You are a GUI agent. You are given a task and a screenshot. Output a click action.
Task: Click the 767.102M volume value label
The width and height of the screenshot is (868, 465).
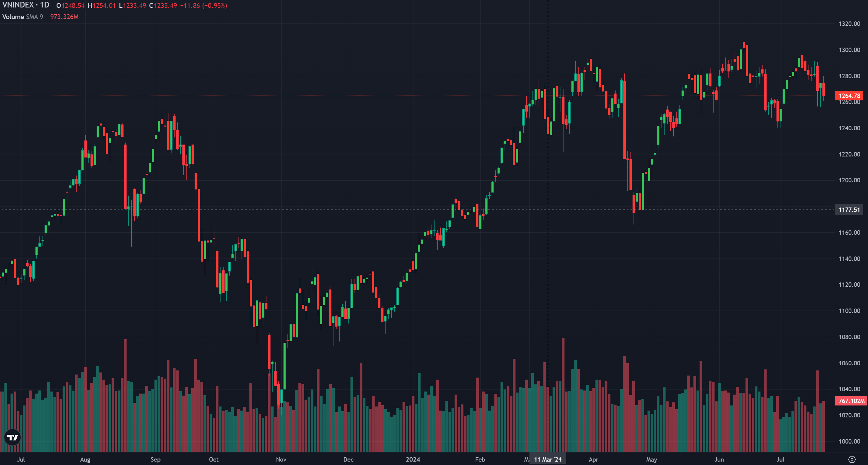coord(851,401)
